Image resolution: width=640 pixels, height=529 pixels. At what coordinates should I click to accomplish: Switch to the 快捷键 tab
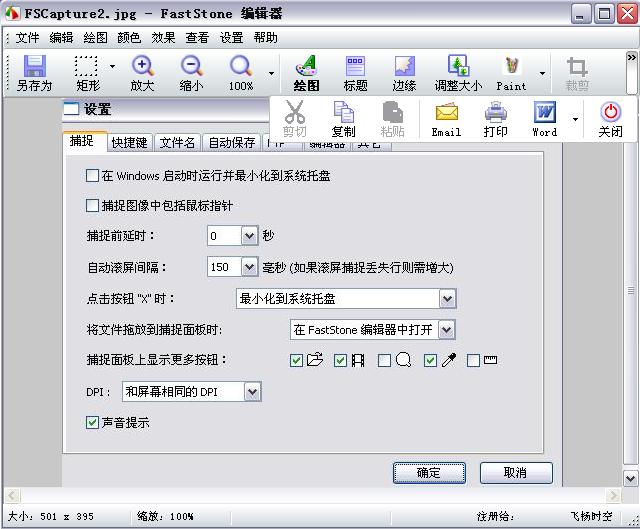[x=130, y=143]
